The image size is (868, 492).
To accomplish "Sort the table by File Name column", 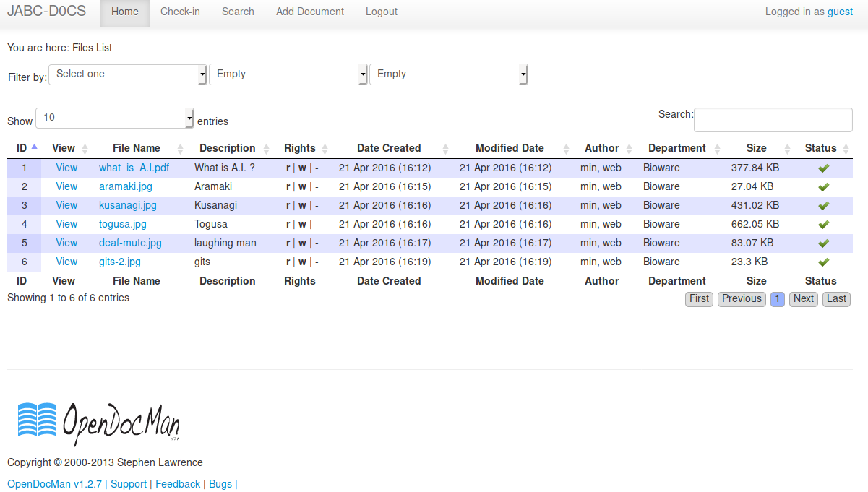I will pos(137,148).
